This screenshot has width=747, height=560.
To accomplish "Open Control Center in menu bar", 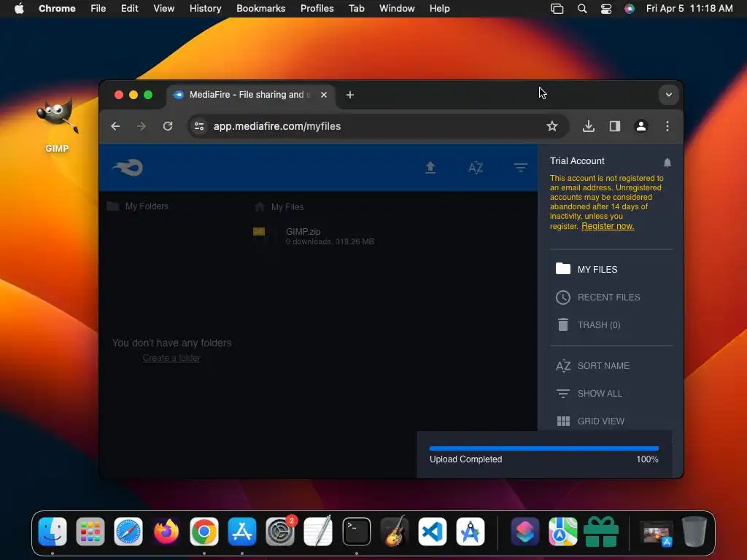I will (x=605, y=9).
